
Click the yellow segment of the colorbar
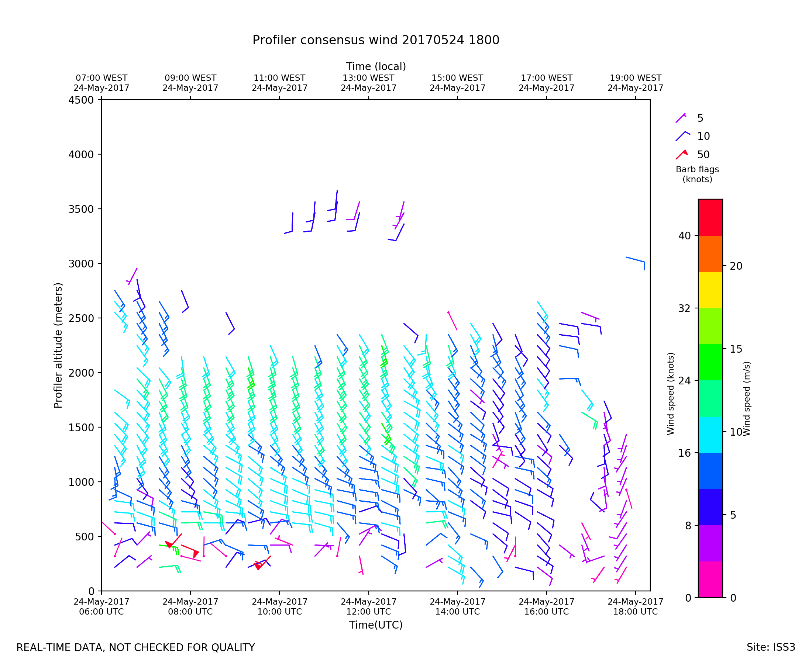click(710, 290)
